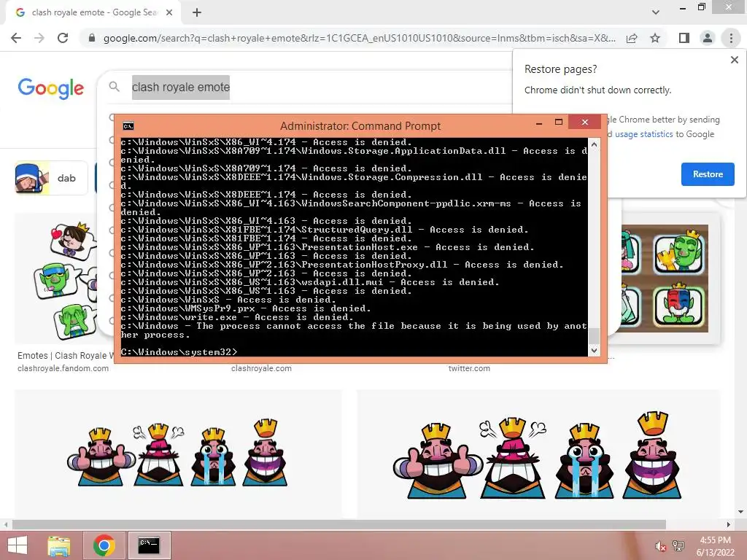The image size is (747, 560).
Task: Click the padlock site info icon
Action: coord(92,38)
